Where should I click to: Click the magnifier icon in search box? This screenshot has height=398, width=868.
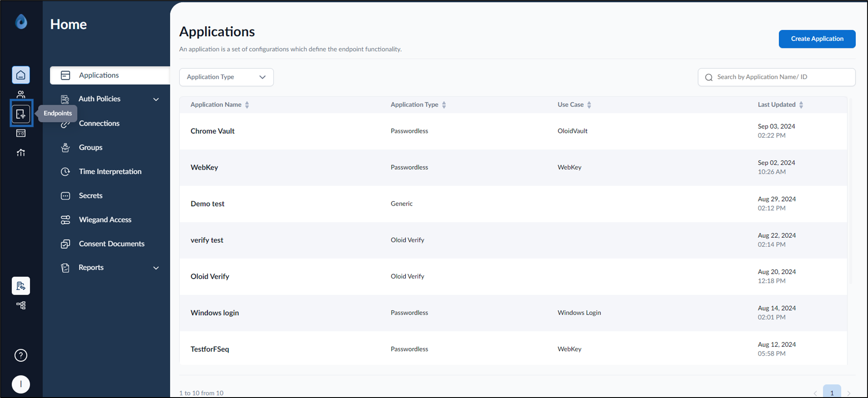click(709, 77)
